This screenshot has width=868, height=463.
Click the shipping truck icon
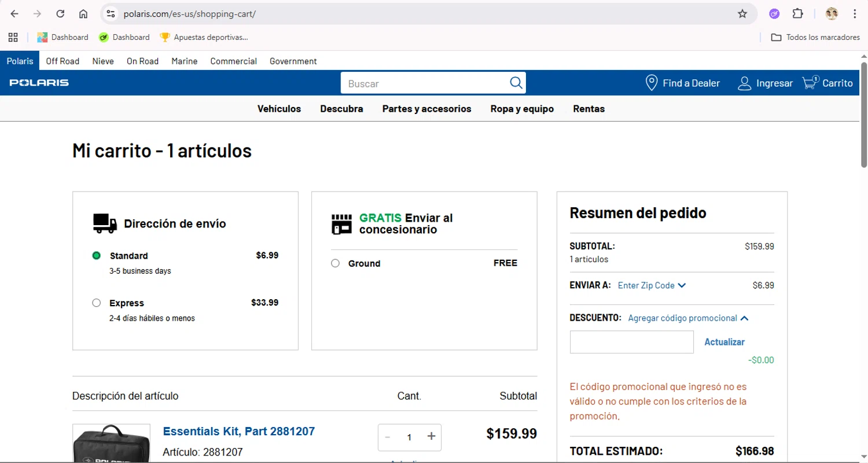[105, 223]
